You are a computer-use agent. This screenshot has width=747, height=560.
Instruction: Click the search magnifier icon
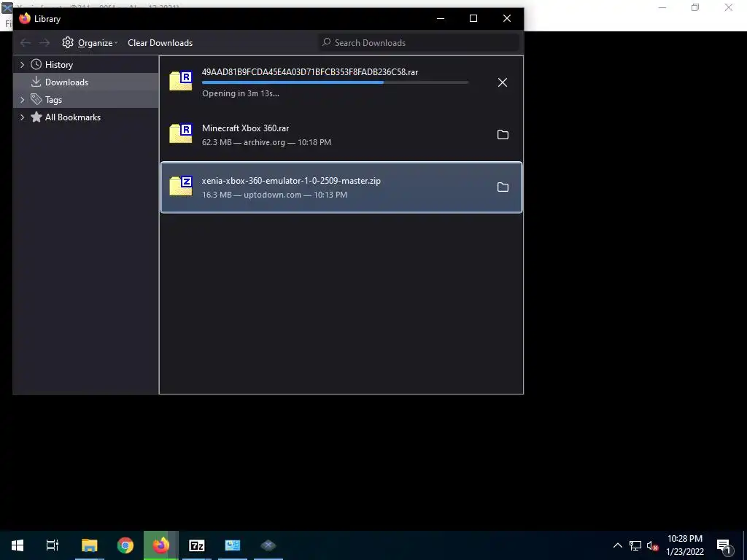(x=326, y=42)
